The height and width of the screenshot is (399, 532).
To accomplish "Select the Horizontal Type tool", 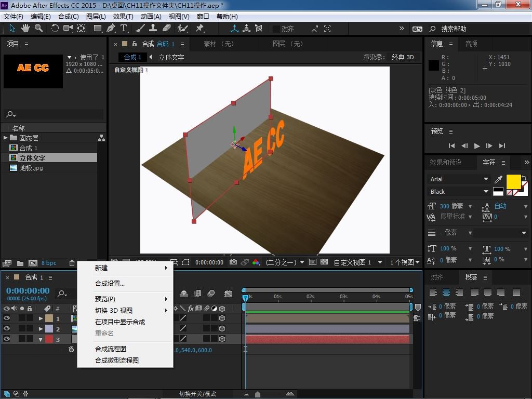I will pos(124,29).
